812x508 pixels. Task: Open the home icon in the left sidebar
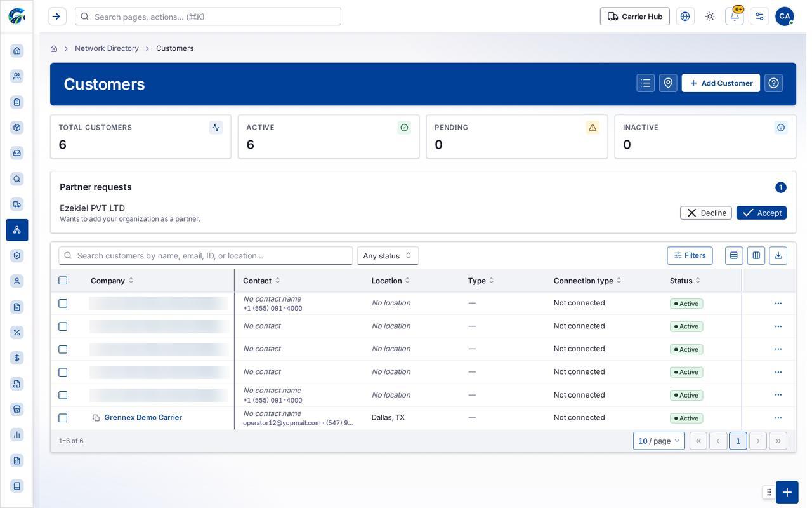tap(17, 51)
